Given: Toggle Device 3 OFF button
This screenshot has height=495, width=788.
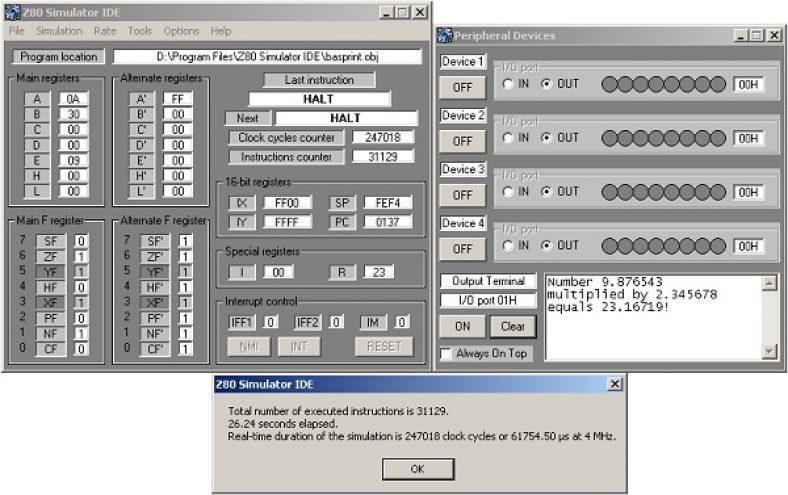Looking at the screenshot, I should [462, 195].
